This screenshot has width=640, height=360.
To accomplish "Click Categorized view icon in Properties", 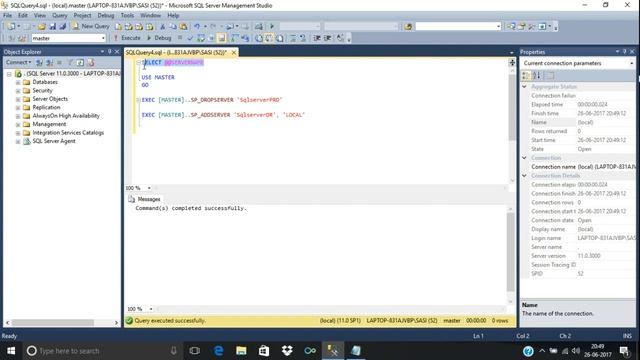I will (526, 76).
